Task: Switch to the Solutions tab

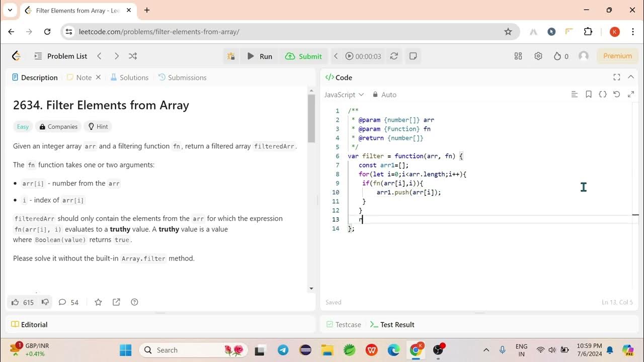Action: click(x=129, y=77)
